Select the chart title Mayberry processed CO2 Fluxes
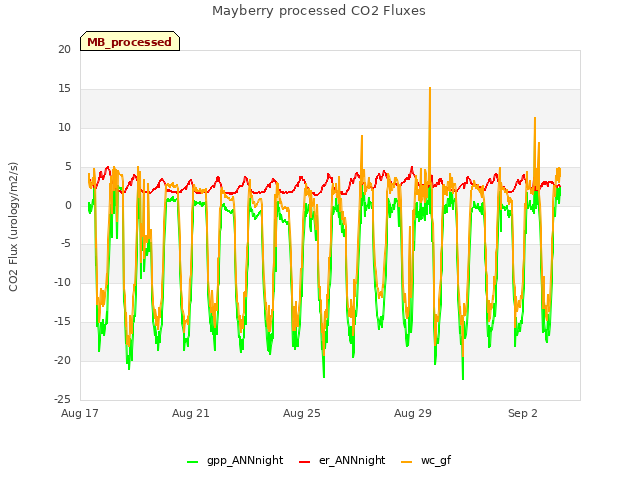Viewport: 640px width, 480px height. (x=319, y=11)
